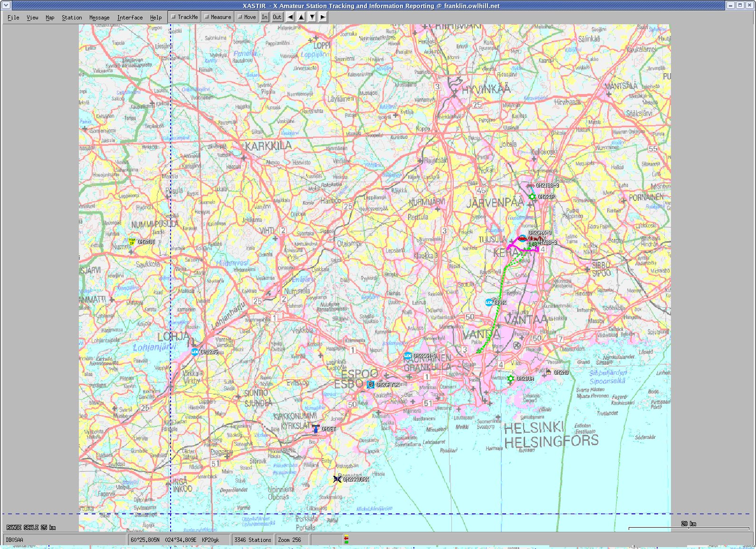Screen dimensions: 756x549
Task: Click the HYVINKÄÄ label on the map
Action: [x=486, y=89]
